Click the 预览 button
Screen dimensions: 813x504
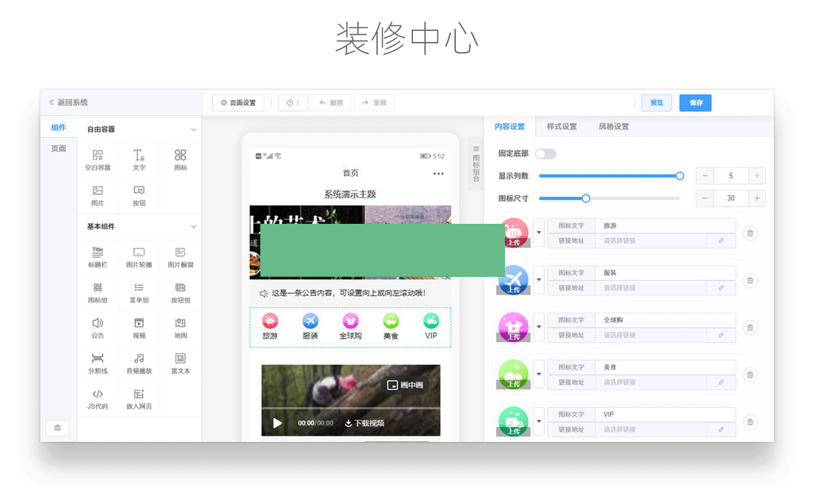pyautogui.click(x=657, y=102)
